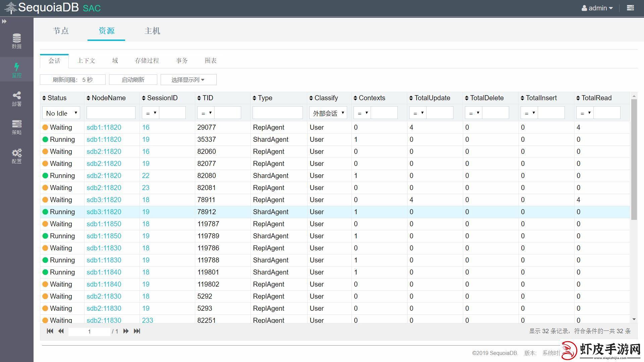Viewport: 644px width, 362px height.
Task: Sort by TID column arrows
Action: 199,98
